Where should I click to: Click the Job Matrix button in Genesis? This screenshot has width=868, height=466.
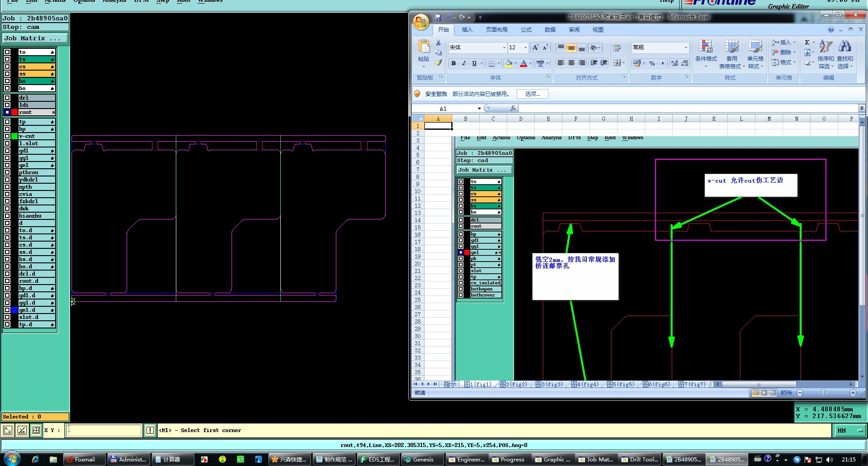(x=35, y=38)
